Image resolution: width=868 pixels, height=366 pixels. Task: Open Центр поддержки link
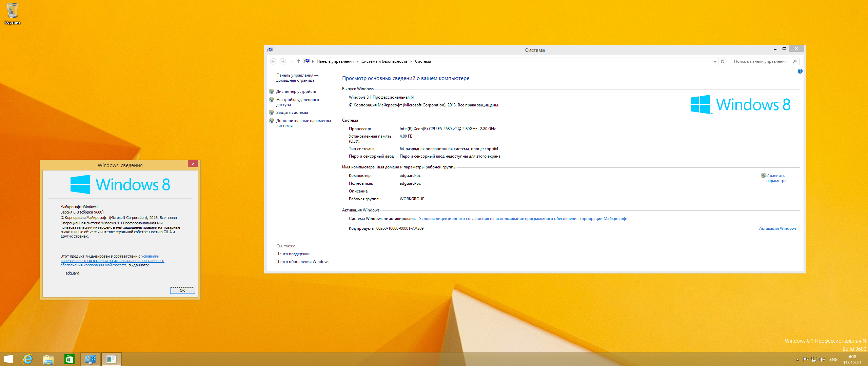click(x=293, y=254)
